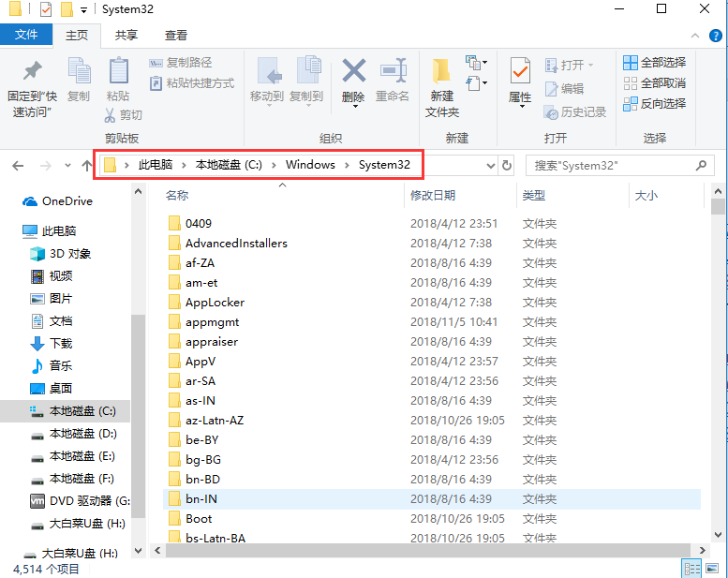Click System32 in the address bar

(384, 165)
